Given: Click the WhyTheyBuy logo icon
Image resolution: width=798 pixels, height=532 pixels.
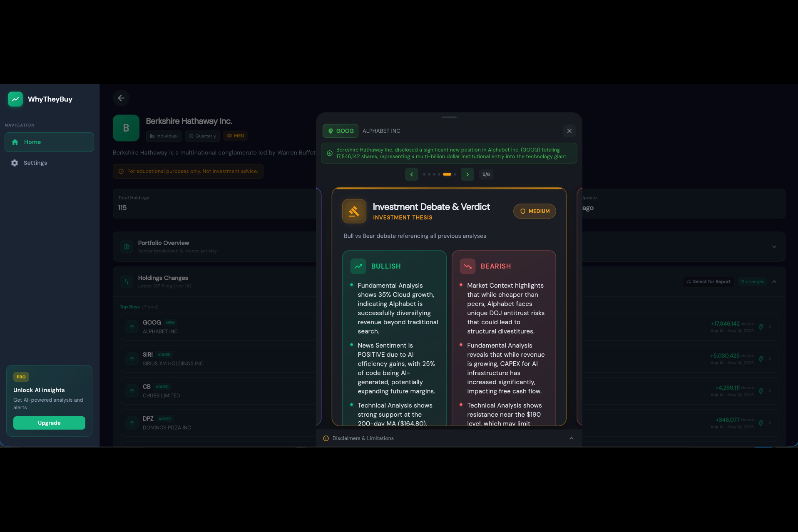Looking at the screenshot, I should 15,99.
